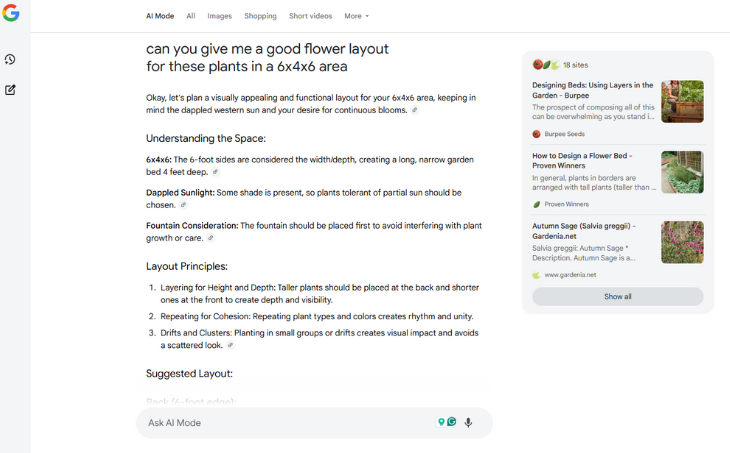The image size is (730, 453).
Task: Click the Google logo icon
Action: tap(11, 13)
